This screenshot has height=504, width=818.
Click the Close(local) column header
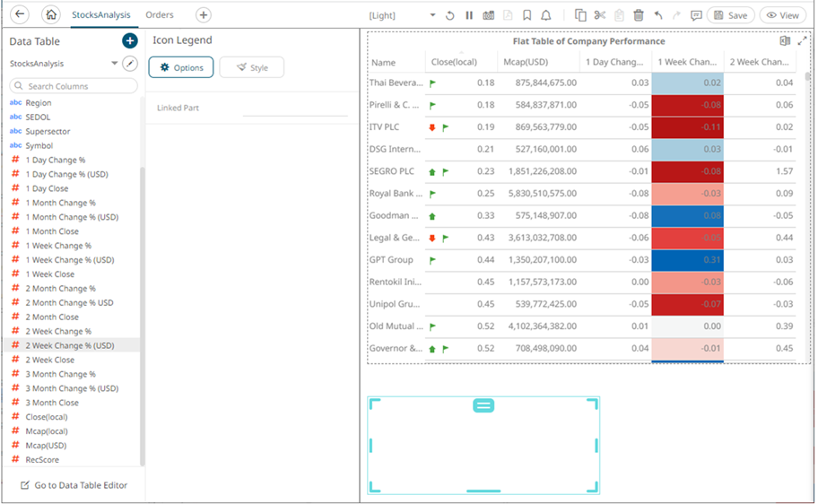[454, 63]
